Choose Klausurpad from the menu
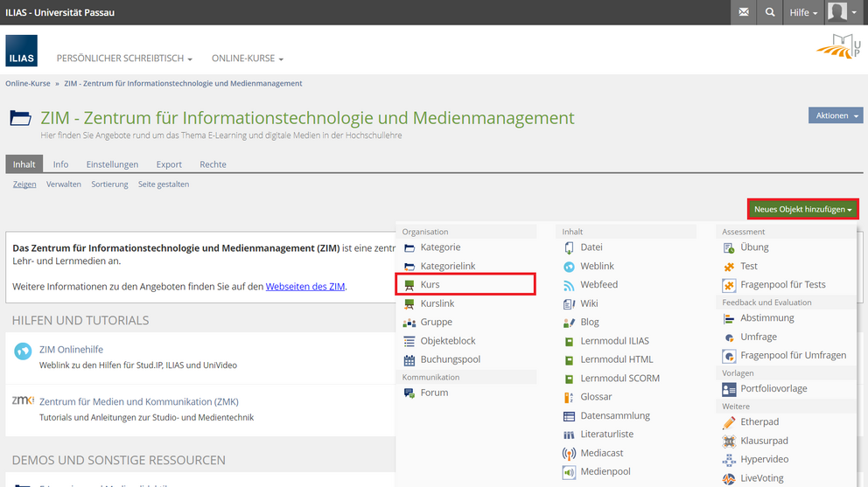This screenshot has height=487, width=868. click(764, 441)
